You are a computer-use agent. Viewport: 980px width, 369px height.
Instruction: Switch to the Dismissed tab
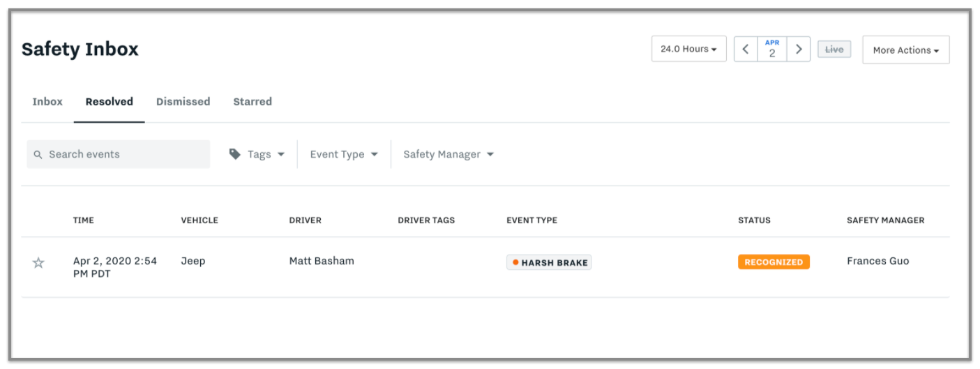pos(183,101)
